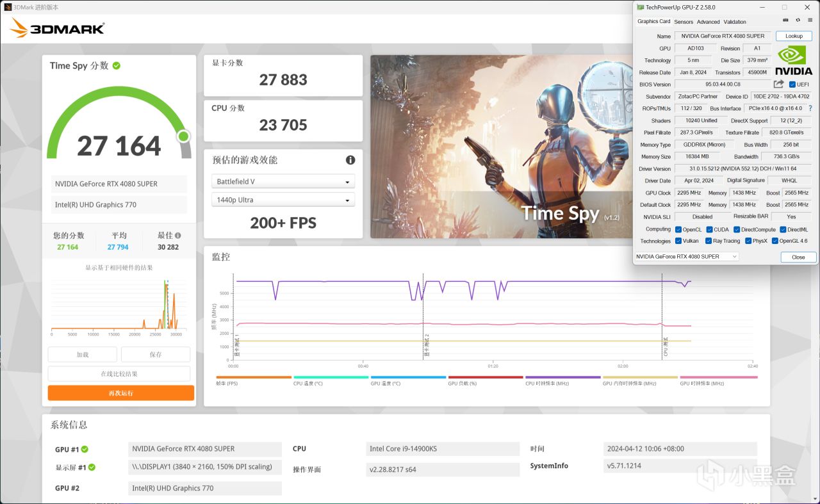Click the GPU-Z title bar app icon

coord(640,7)
